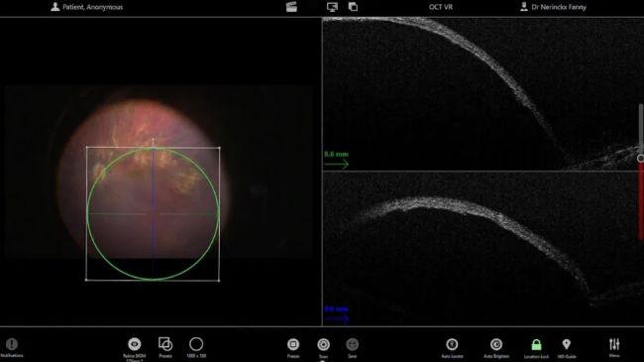Click the Save icon
The width and height of the screenshot is (644, 362).
pos(353,344)
